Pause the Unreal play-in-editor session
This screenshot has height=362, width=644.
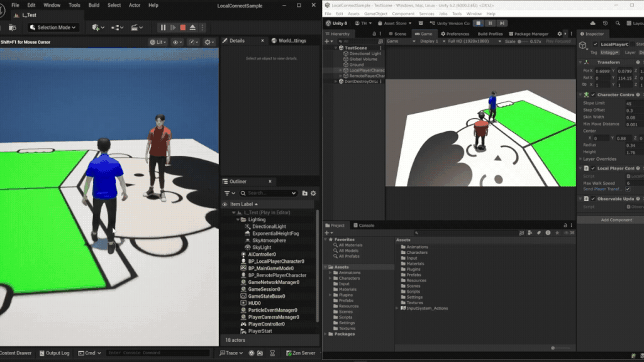point(164,28)
